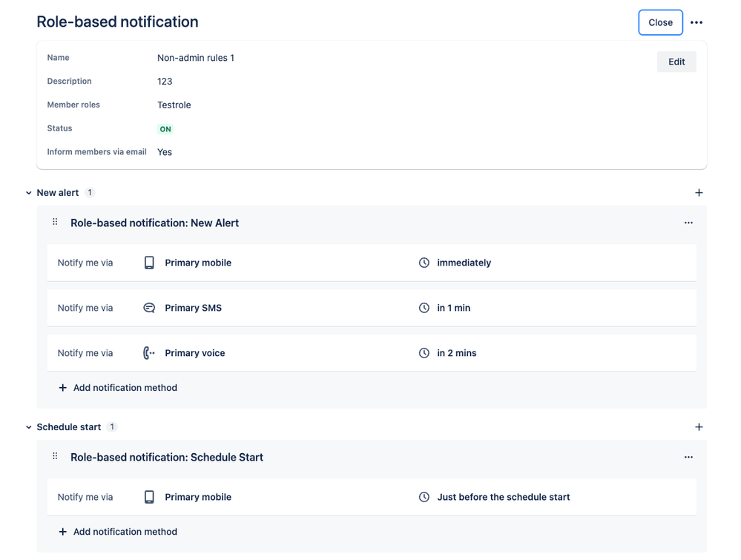The height and width of the screenshot is (560, 741).
Task: Click the Primary voice call icon
Action: click(149, 353)
